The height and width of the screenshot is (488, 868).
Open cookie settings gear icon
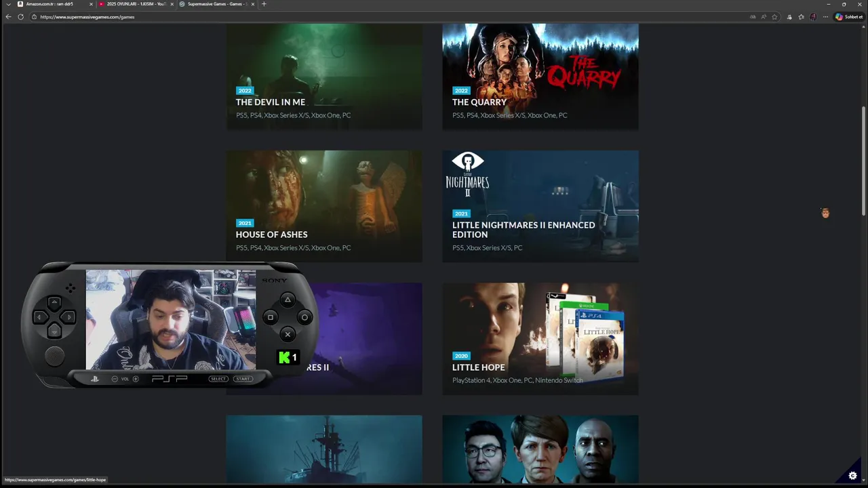coord(852,476)
